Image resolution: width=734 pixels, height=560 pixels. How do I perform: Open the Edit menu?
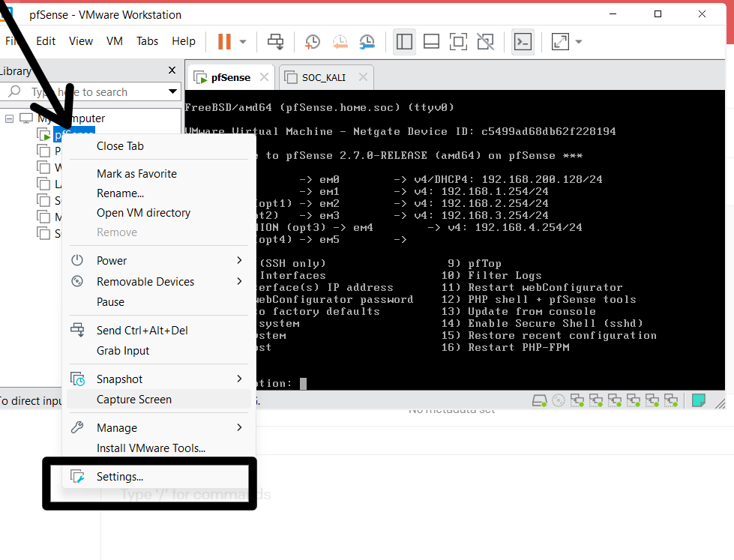(46, 41)
